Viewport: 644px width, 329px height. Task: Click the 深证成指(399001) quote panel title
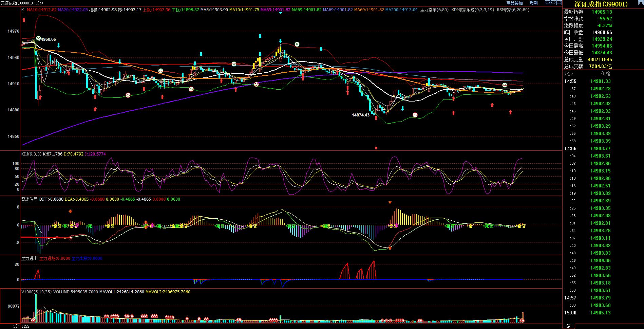pos(601,4)
